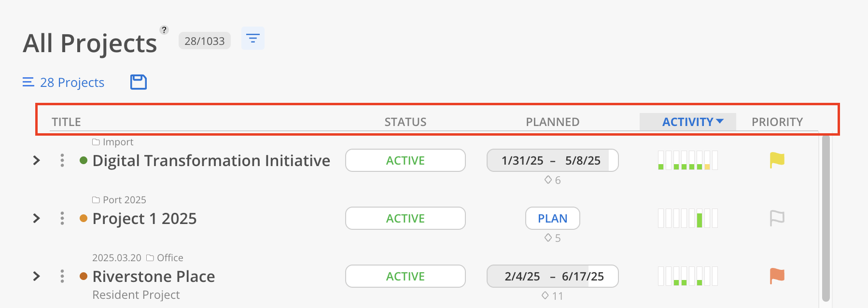Click ACTIVE status of Digital Transformation Initiative

coord(406,160)
